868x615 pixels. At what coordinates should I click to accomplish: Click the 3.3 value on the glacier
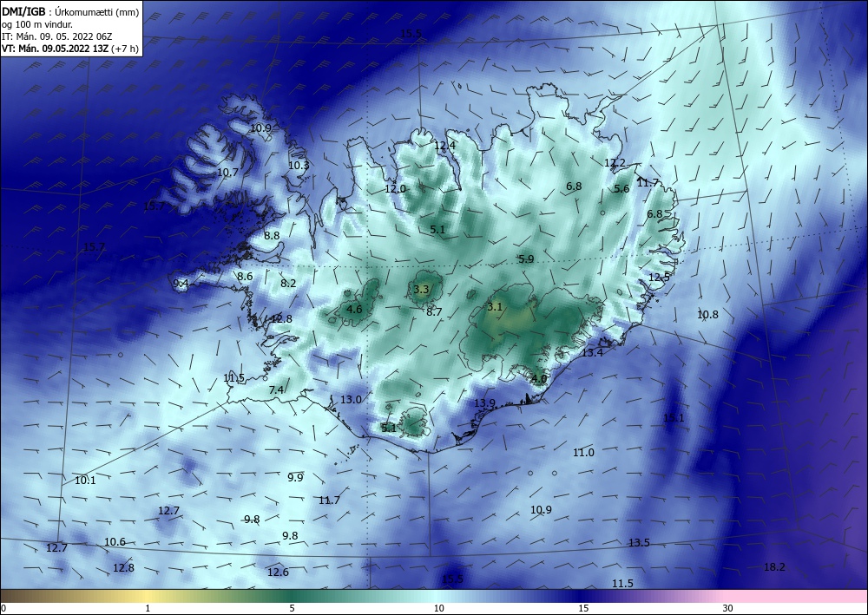click(421, 289)
